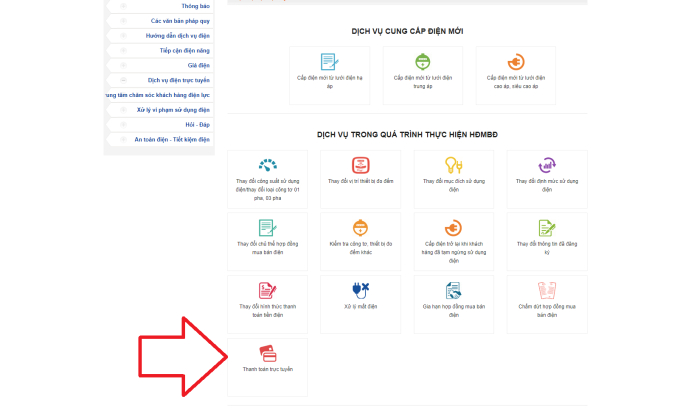Open Cấp điện mới từ lưới điện hạ áp icon

(330, 62)
